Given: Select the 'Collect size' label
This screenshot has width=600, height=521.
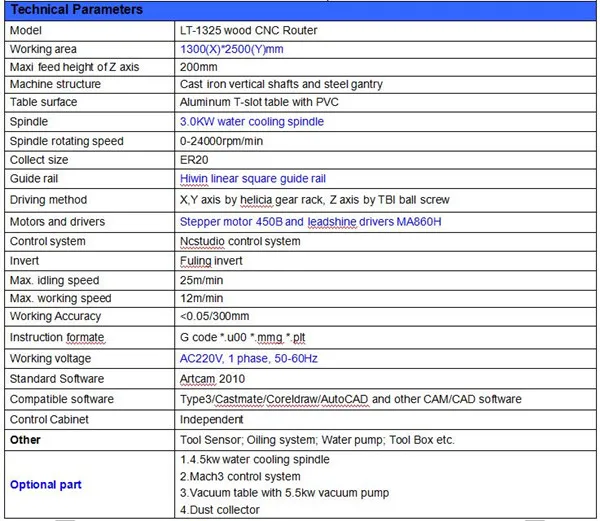Looking at the screenshot, I should click(x=39, y=160).
